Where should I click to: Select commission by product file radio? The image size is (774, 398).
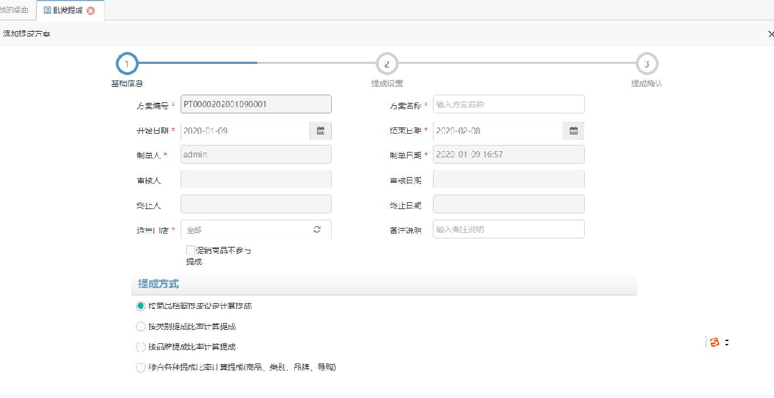[140, 306]
